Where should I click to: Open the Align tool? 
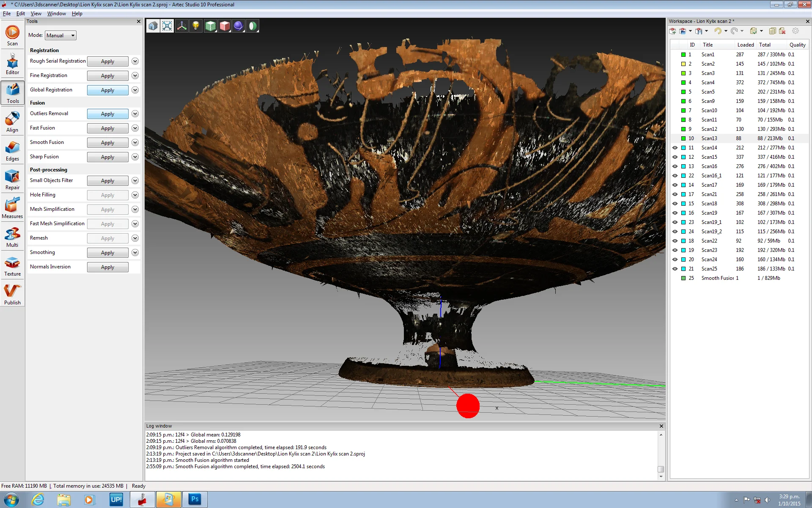[12, 122]
